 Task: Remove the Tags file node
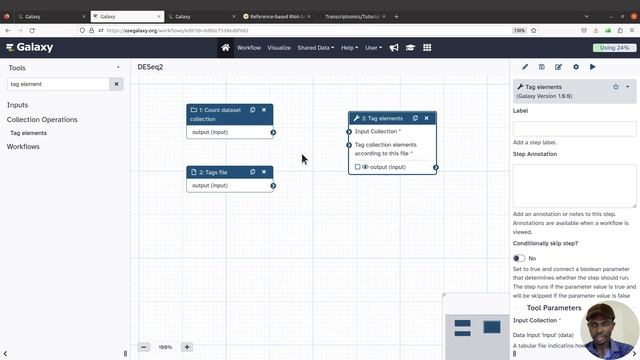(264, 172)
